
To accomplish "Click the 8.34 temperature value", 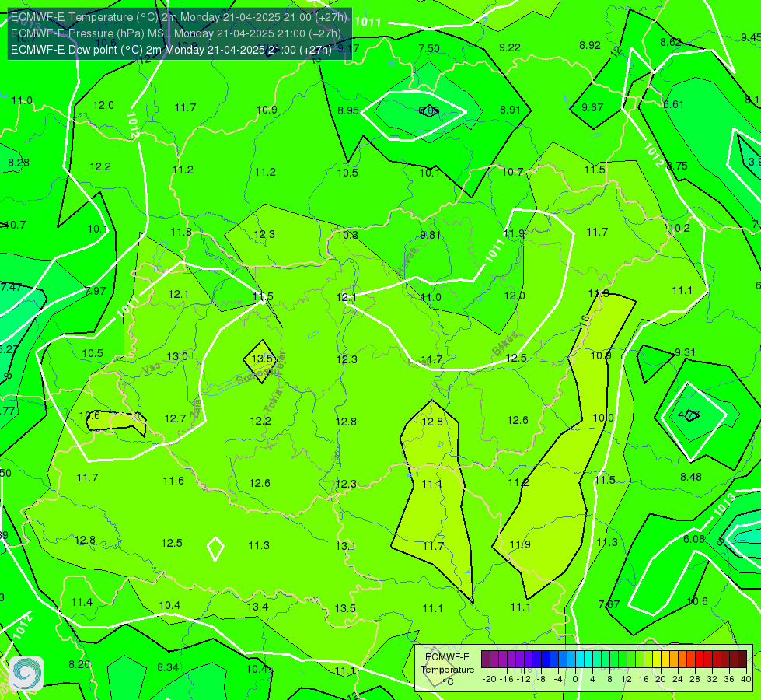I will point(168,667).
